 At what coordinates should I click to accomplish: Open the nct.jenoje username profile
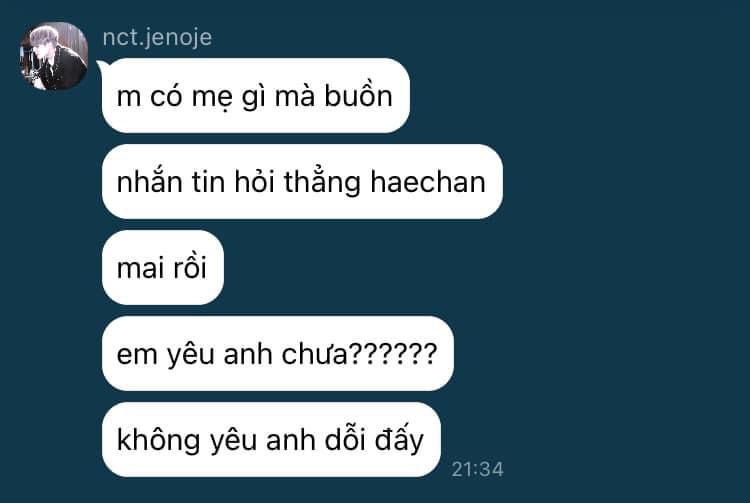[157, 38]
